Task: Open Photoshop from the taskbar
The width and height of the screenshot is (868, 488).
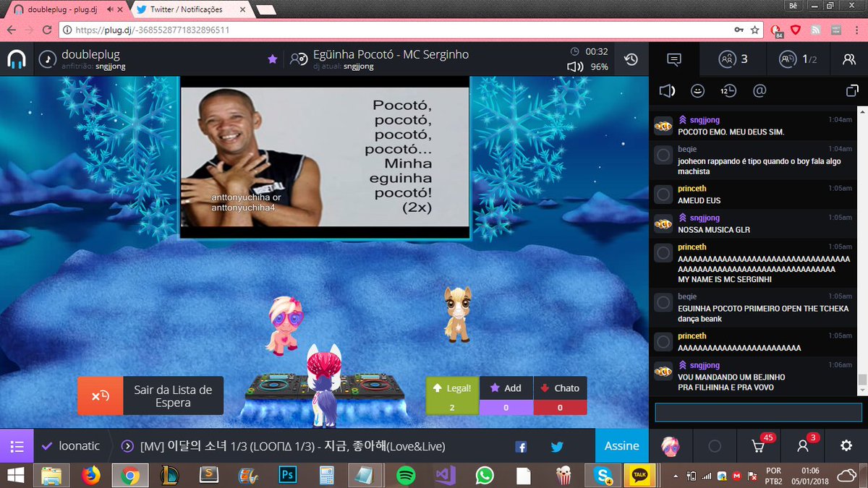Action: pos(287,475)
